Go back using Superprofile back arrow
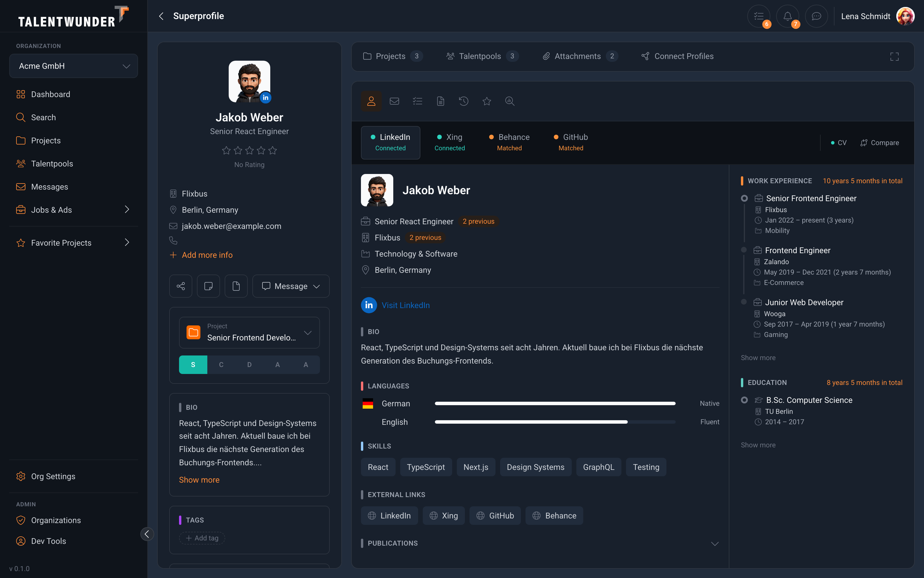The width and height of the screenshot is (924, 578). click(161, 16)
